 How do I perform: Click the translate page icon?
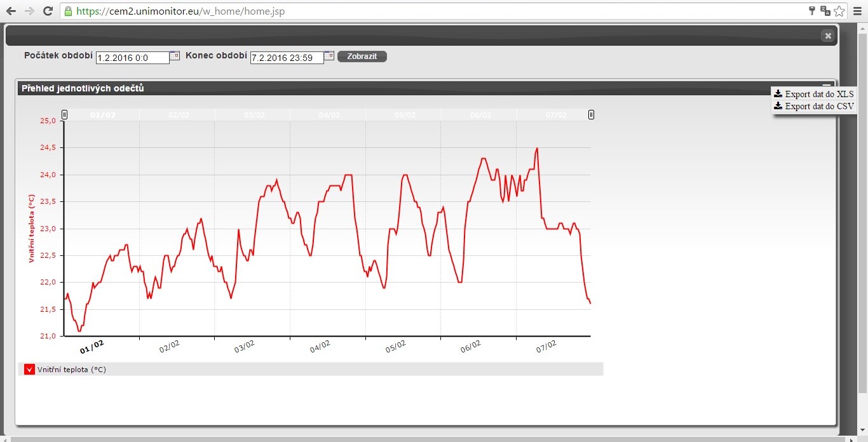[x=825, y=11]
